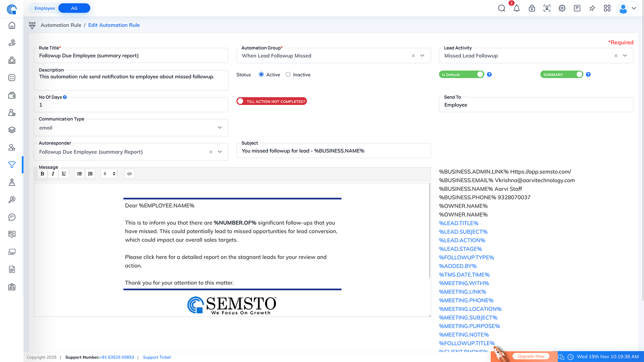The height and width of the screenshot is (362, 644).
Task: Toggle the Is Default switch
Action: coord(462,74)
